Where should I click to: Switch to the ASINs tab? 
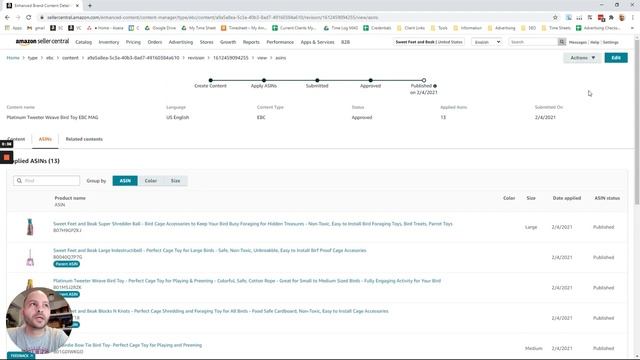[x=45, y=139]
